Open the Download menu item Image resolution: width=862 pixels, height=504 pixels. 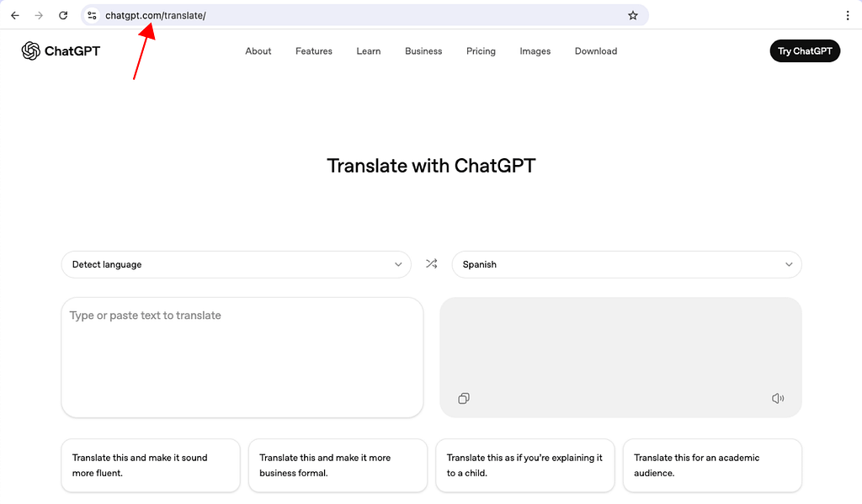pyautogui.click(x=596, y=51)
